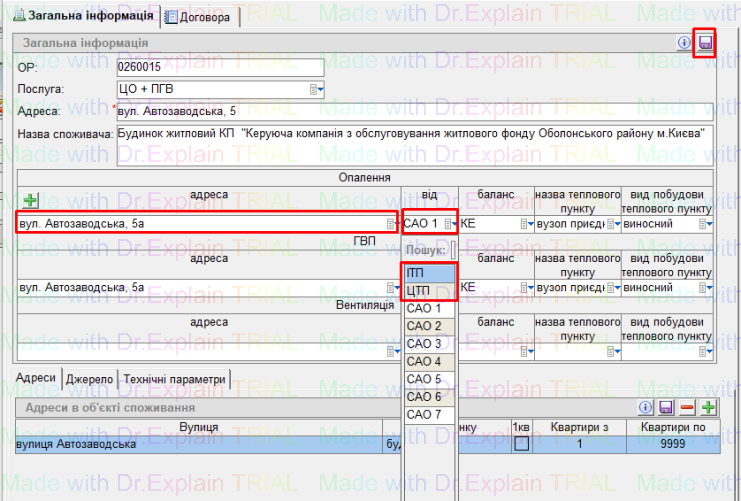This screenshot has width=741, height=501.
Task: Open the Опалення вид побудови dropdown виносний
Action: (706, 224)
